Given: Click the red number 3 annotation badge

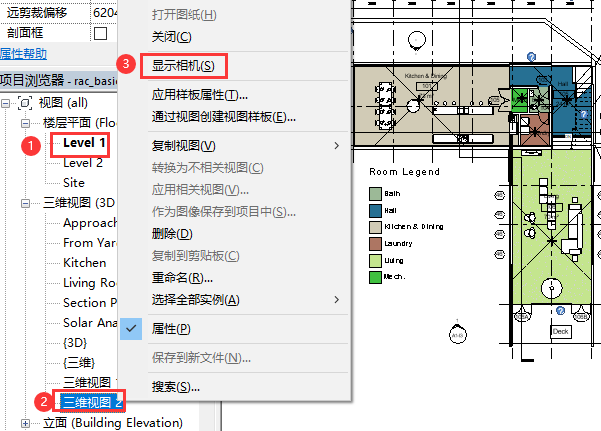Looking at the screenshot, I should (x=126, y=63).
